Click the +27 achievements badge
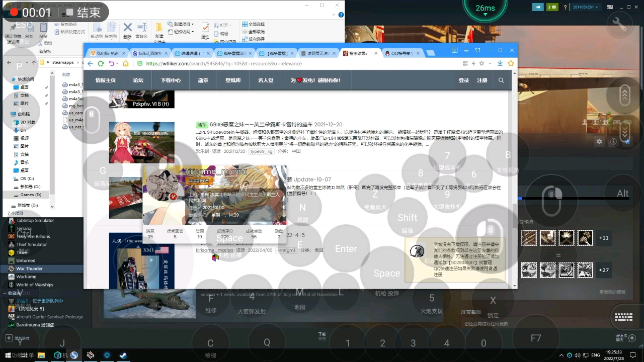 click(604, 270)
